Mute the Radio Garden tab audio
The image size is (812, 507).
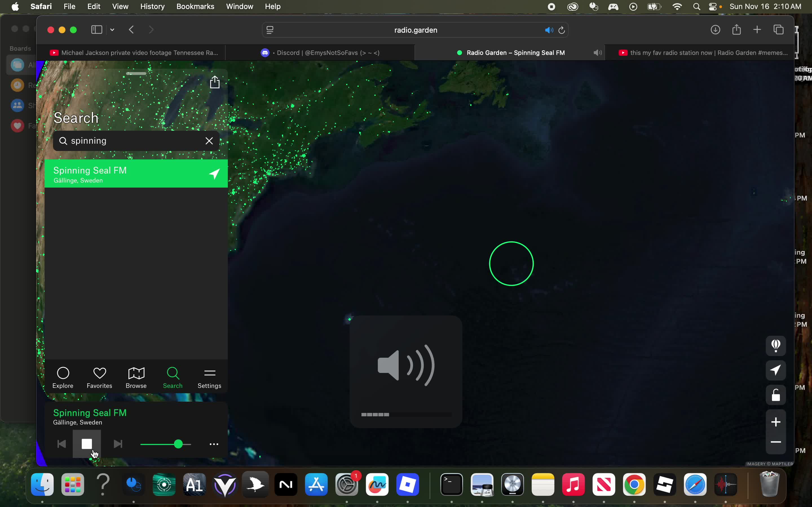(597, 53)
